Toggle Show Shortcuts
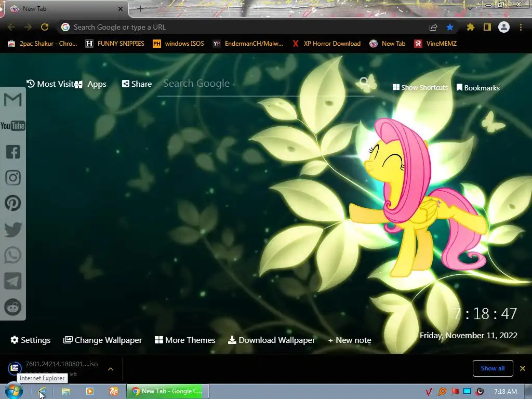Image resolution: width=532 pixels, height=399 pixels. [x=420, y=87]
